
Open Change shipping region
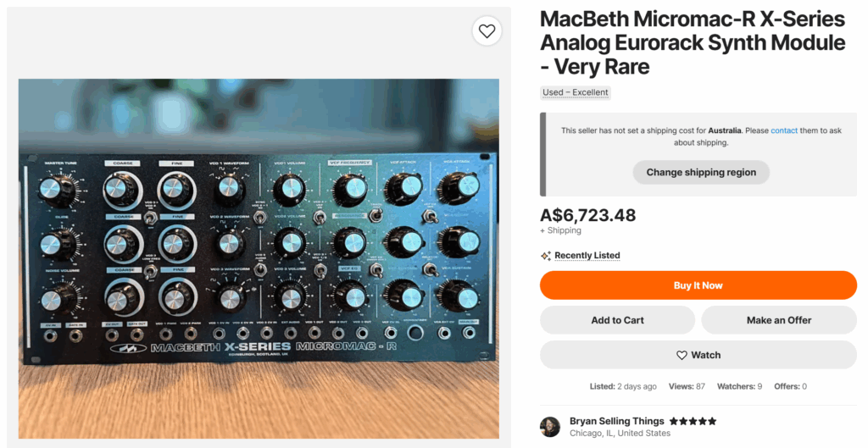701,173
